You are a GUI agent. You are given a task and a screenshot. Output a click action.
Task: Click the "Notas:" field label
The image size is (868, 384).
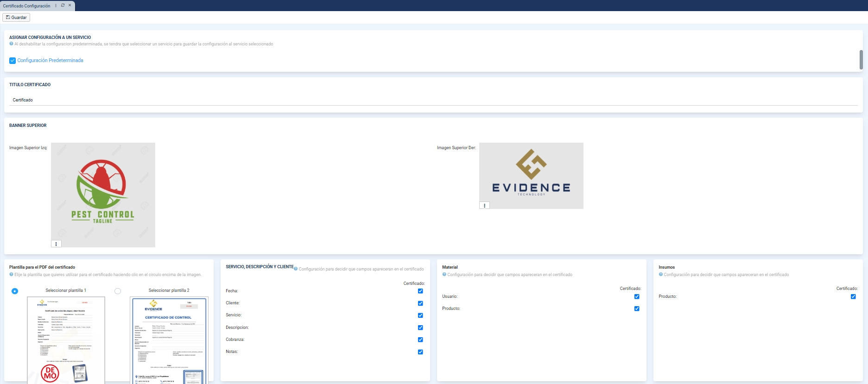tap(232, 352)
